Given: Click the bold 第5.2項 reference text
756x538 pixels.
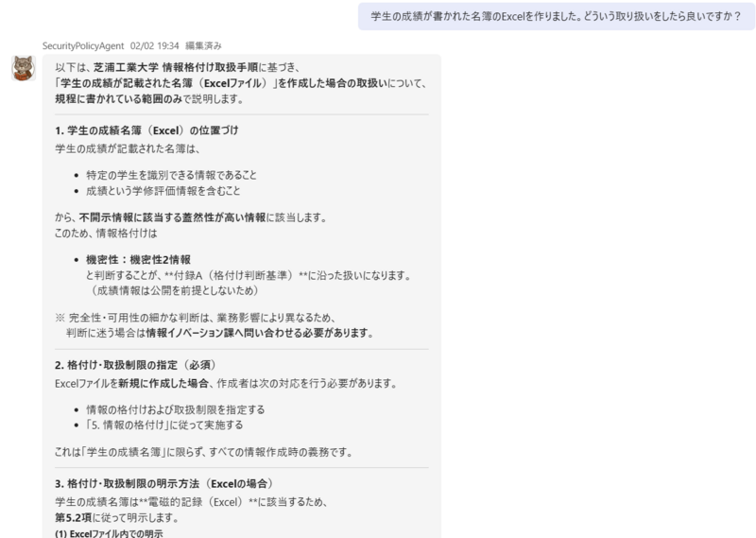Looking at the screenshot, I should [74, 517].
